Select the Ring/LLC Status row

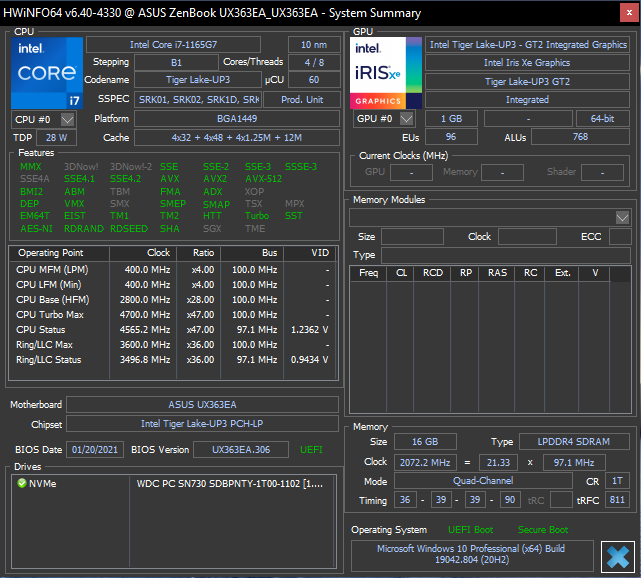tap(173, 360)
